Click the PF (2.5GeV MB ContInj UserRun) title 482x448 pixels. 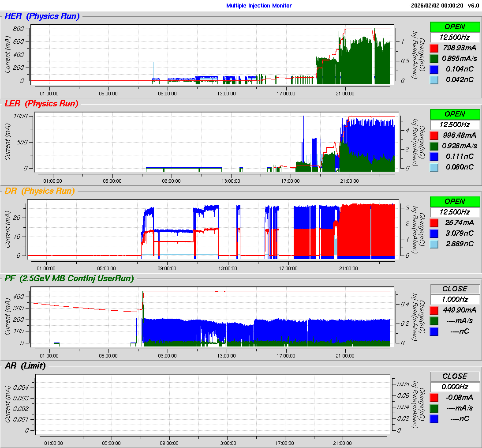pos(69,278)
